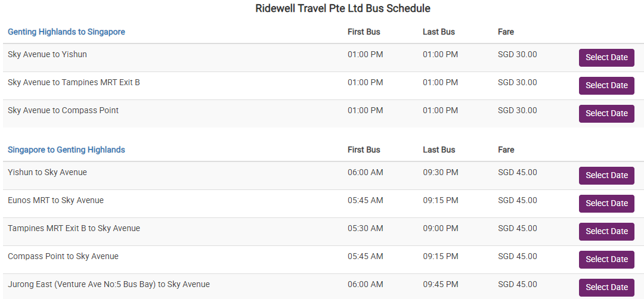Click the Sky Avenue to Tampines MRT Exit B route
The height and width of the screenshot is (299, 644).
click(x=74, y=82)
